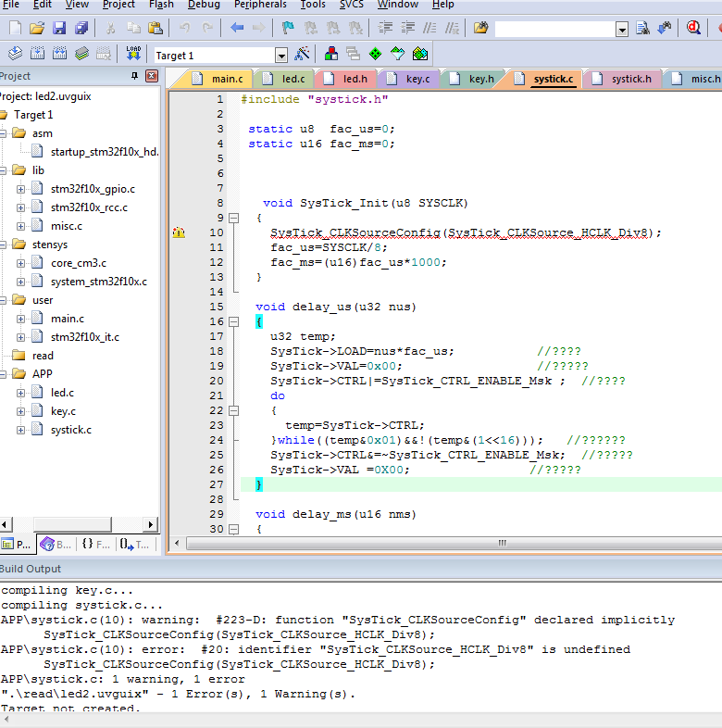
Task: Click the Open file icon
Action: (x=37, y=28)
